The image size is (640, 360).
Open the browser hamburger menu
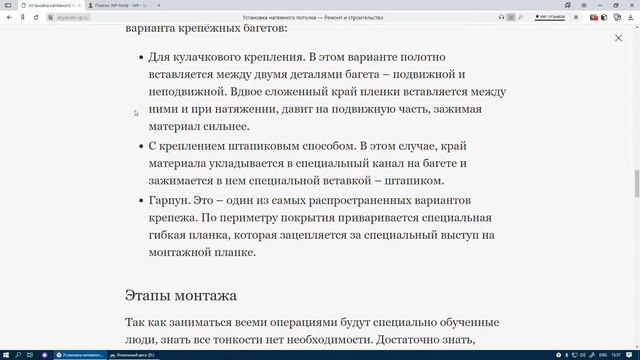pyautogui.click(x=584, y=5)
